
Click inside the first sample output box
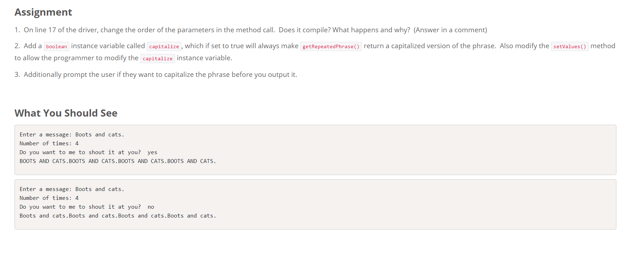(315, 150)
